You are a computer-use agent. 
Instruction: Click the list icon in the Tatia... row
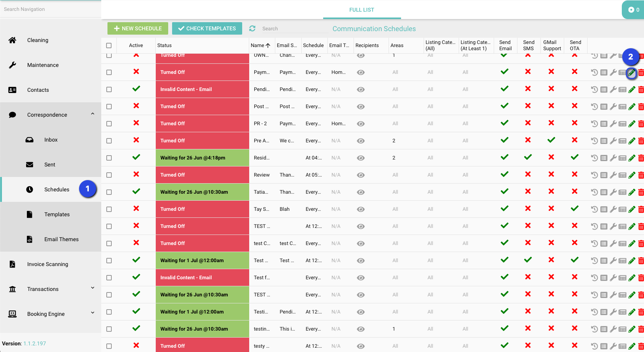pyautogui.click(x=604, y=192)
